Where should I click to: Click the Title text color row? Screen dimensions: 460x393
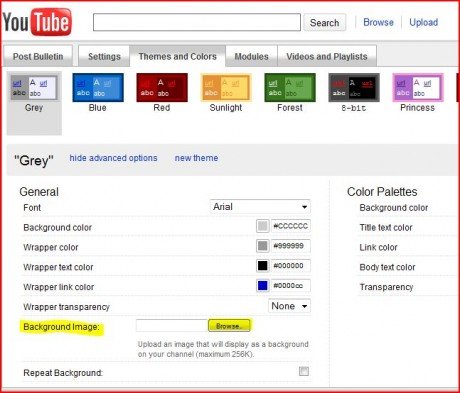tap(386, 228)
